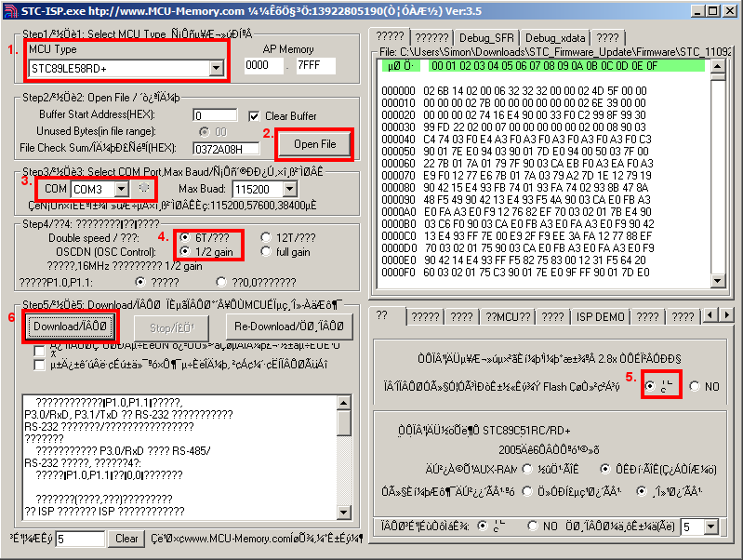This screenshot has height=560, width=743.
Task: Select the selected AUX-RAM radio on right
Action: (605, 470)
